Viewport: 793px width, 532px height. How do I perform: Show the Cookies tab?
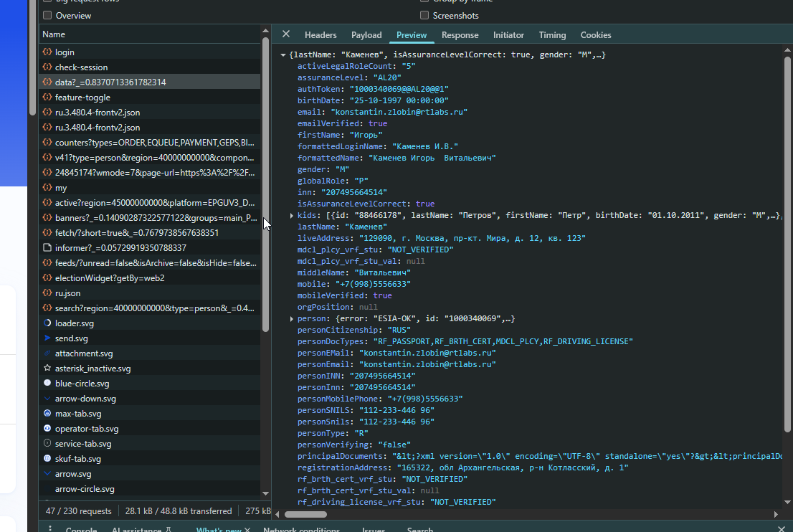coord(596,35)
